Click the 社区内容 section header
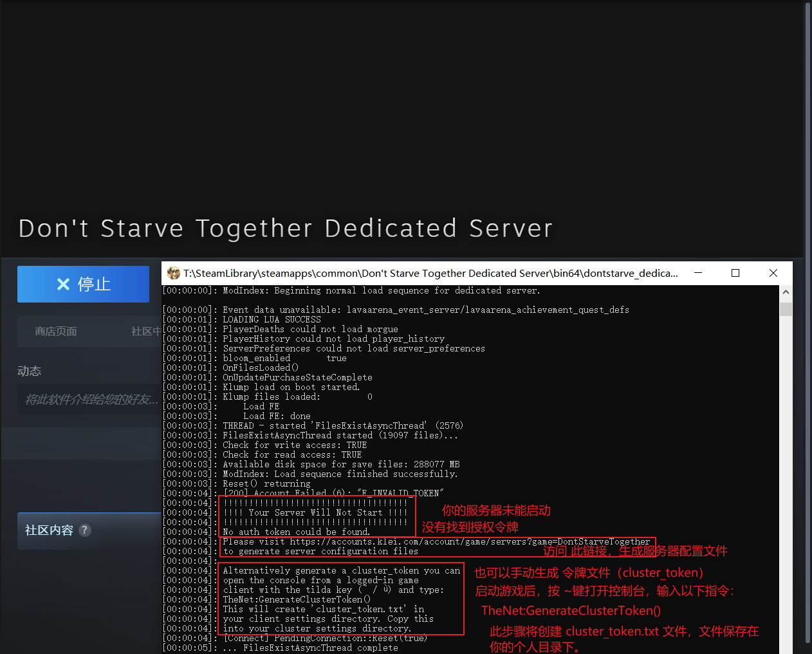 coord(49,530)
